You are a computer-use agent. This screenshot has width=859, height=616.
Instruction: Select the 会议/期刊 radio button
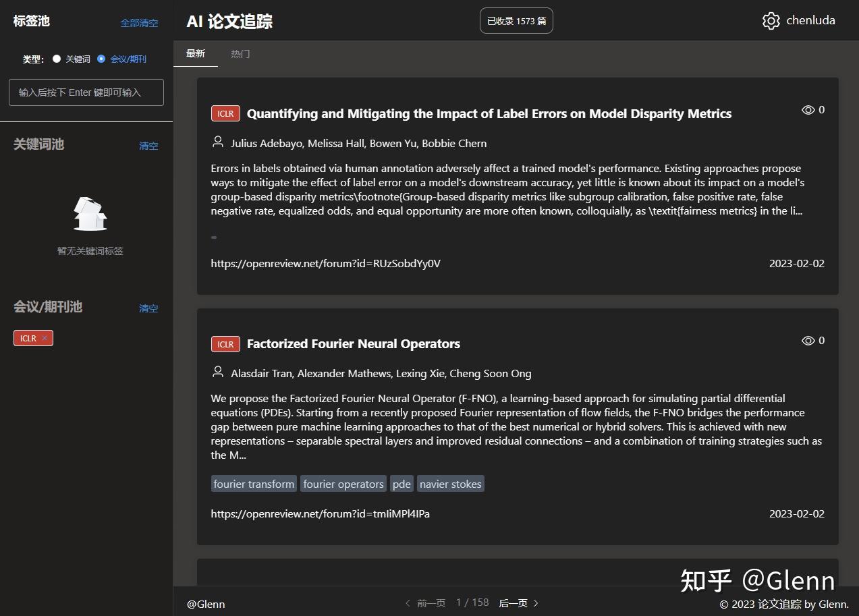pyautogui.click(x=101, y=58)
